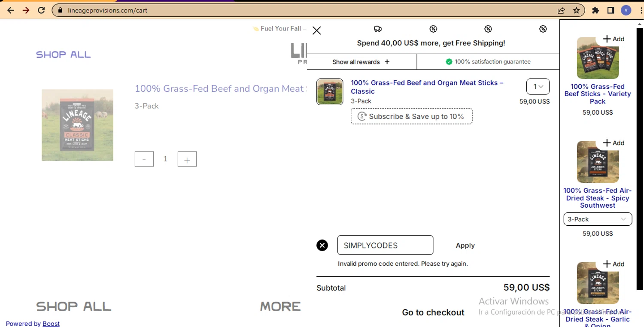
Task: Add Air-Dried Steak Garlic & Onion
Action: pos(614,264)
